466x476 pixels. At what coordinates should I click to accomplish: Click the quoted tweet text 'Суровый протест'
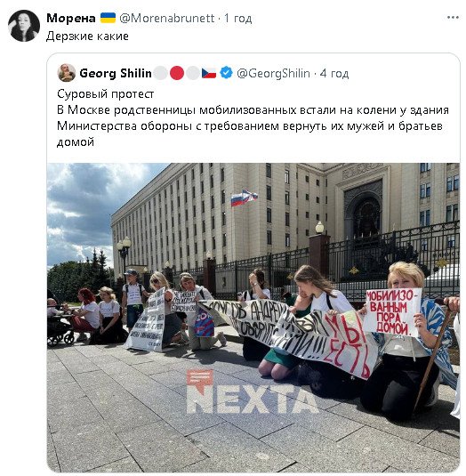pyautogui.click(x=106, y=93)
